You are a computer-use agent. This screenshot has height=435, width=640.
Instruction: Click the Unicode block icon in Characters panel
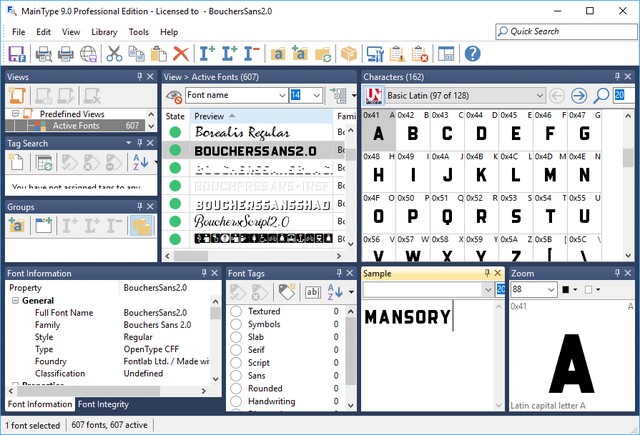coord(373,96)
